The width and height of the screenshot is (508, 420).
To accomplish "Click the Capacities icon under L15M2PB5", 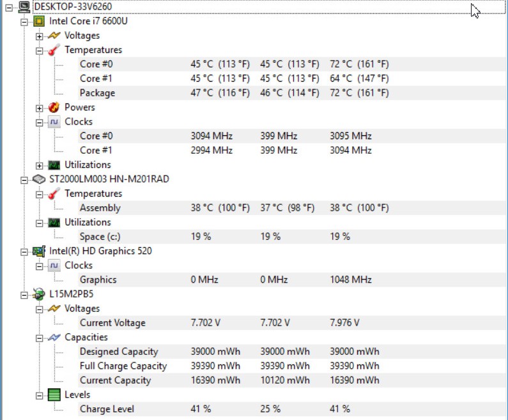I will (54, 338).
